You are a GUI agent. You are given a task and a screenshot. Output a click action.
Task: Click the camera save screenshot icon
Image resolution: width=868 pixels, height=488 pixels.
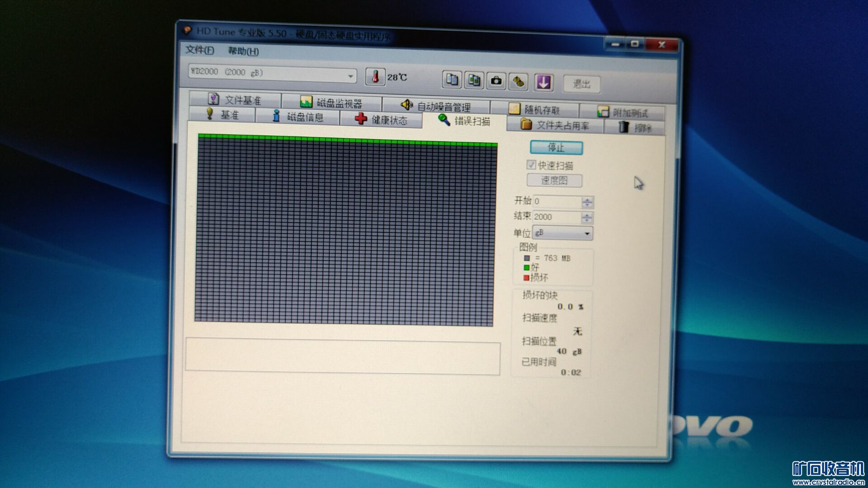[x=496, y=81]
